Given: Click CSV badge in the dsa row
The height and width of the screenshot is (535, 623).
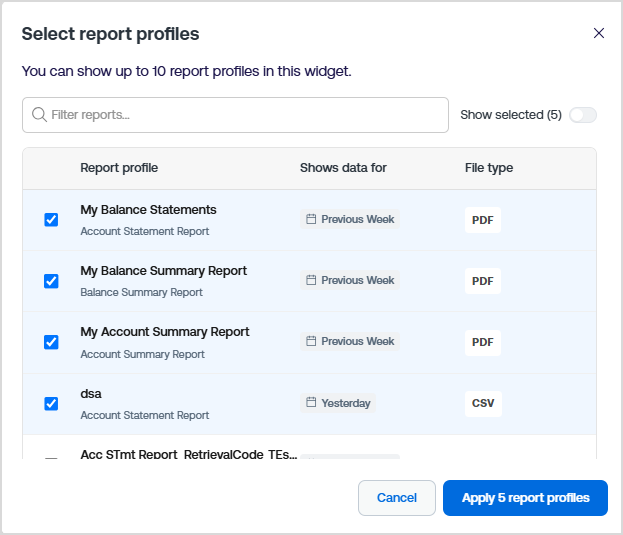Looking at the screenshot, I should click(483, 404).
